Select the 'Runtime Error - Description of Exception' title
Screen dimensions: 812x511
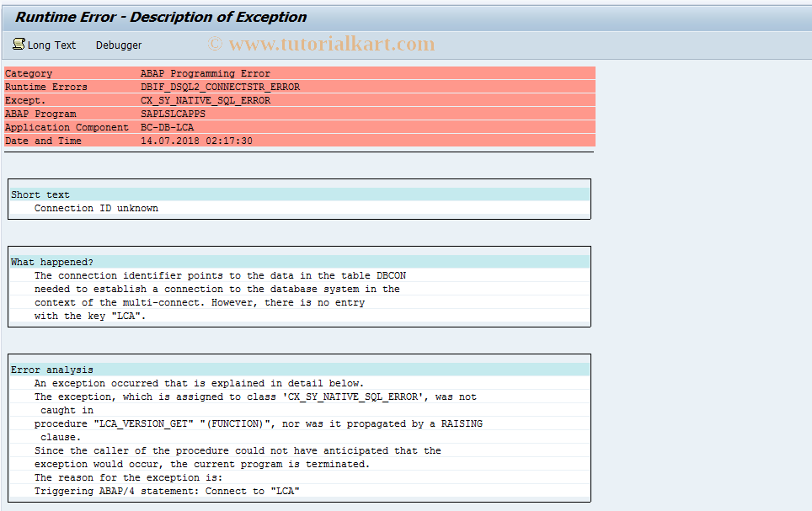pyautogui.click(x=161, y=17)
